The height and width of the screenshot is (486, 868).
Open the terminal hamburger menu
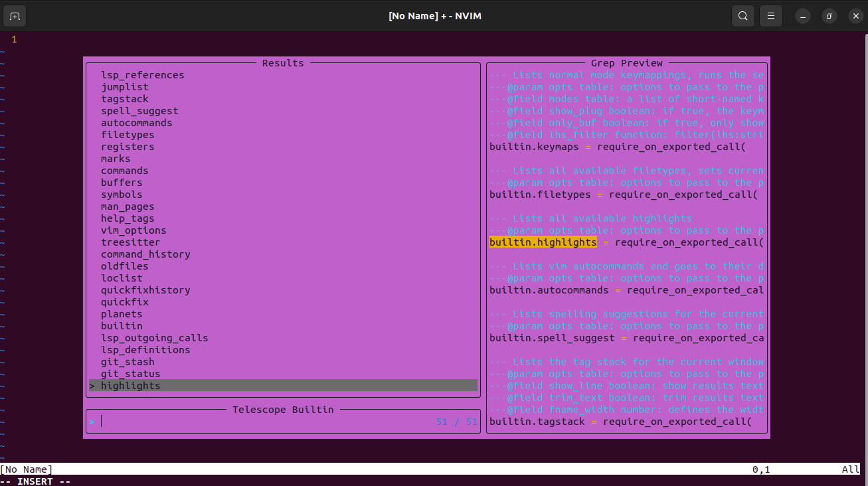[x=771, y=16]
